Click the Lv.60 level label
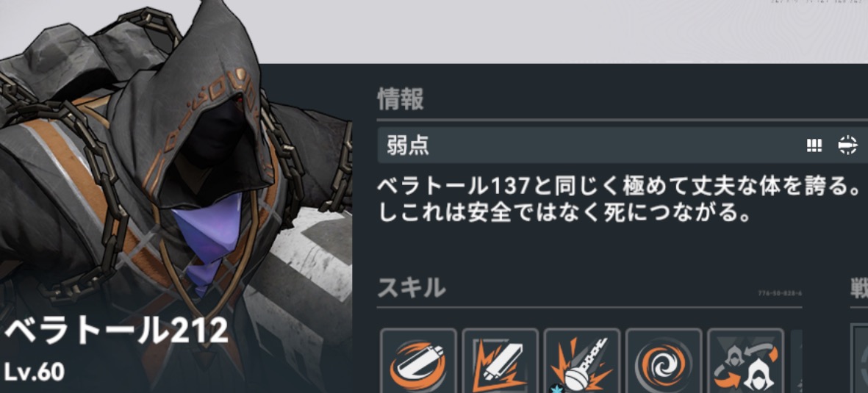This screenshot has width=868, height=393. 34,372
